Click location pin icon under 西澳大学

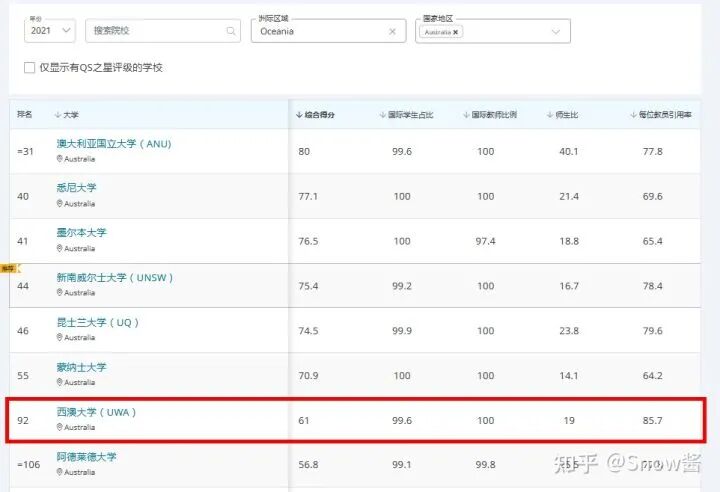point(59,427)
